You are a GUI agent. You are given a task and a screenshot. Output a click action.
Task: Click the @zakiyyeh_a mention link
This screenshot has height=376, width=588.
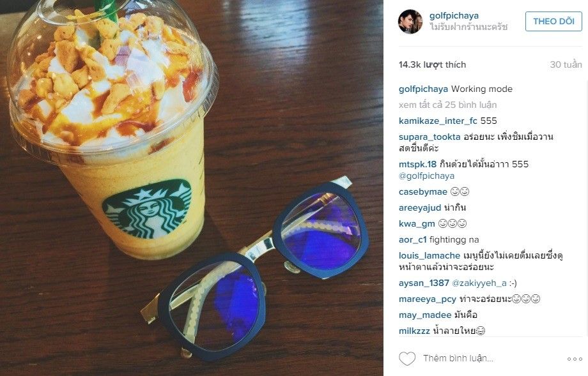[x=479, y=283]
